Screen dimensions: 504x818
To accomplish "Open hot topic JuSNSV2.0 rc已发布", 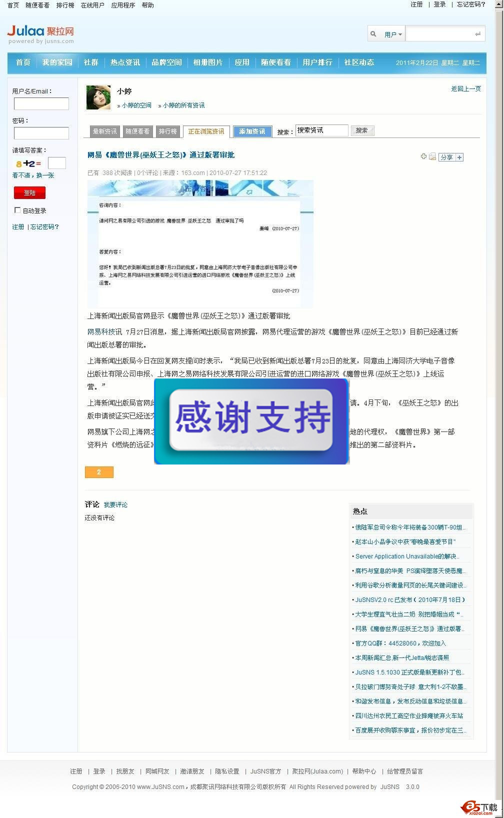I will (x=410, y=600).
